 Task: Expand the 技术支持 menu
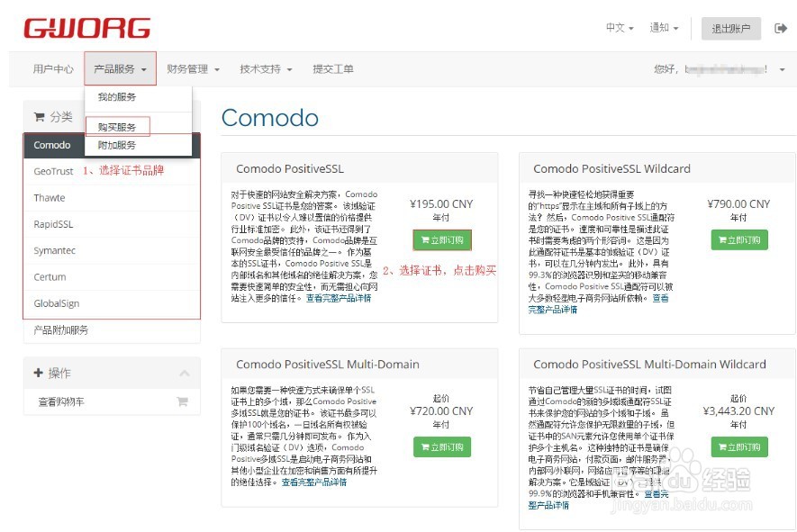pyautogui.click(x=266, y=69)
